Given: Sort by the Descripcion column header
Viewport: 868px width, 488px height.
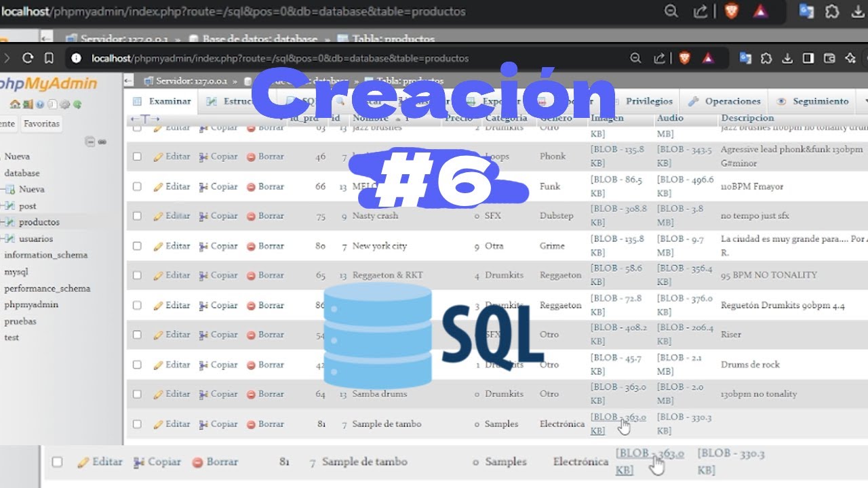Looking at the screenshot, I should tap(747, 119).
